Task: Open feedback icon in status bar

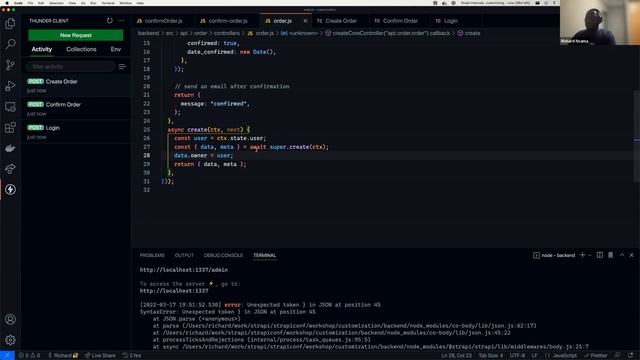Action: pos(618,356)
